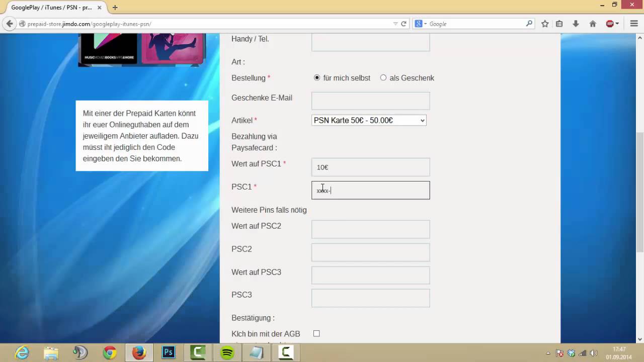The width and height of the screenshot is (644, 362).
Task: Bookmark this page with the star icon
Action: pos(545,24)
